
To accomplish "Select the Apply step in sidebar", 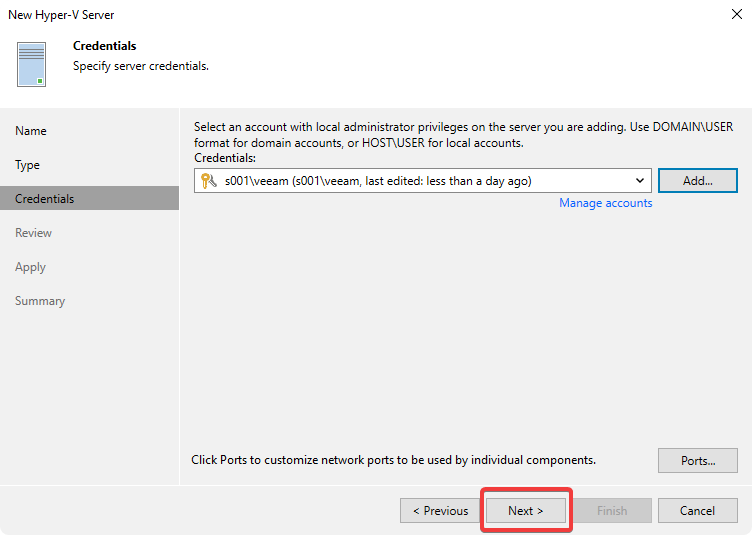I will pyautogui.click(x=31, y=267).
